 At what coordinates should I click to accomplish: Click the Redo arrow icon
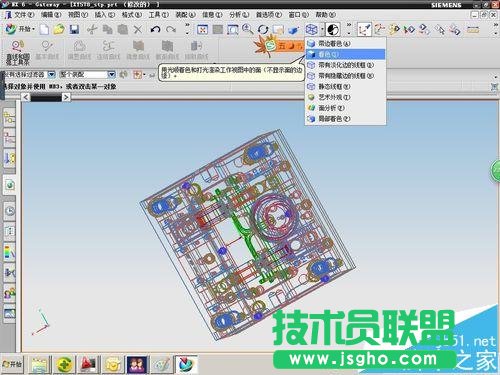pyautogui.click(x=171, y=30)
